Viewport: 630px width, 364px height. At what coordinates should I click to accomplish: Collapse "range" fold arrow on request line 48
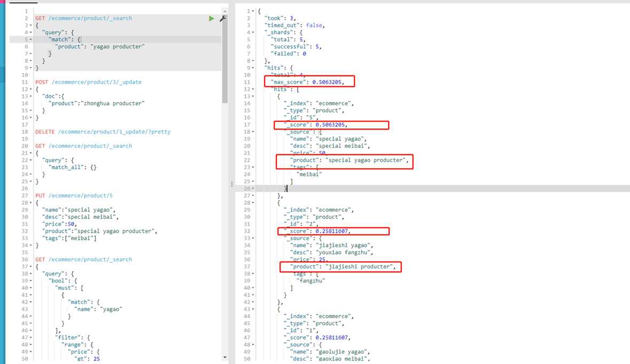point(31,345)
